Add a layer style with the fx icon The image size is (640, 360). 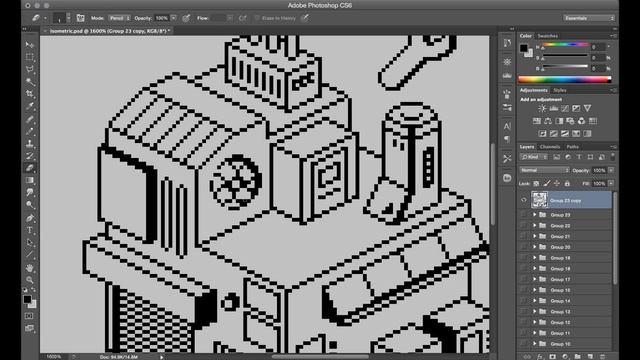point(540,357)
